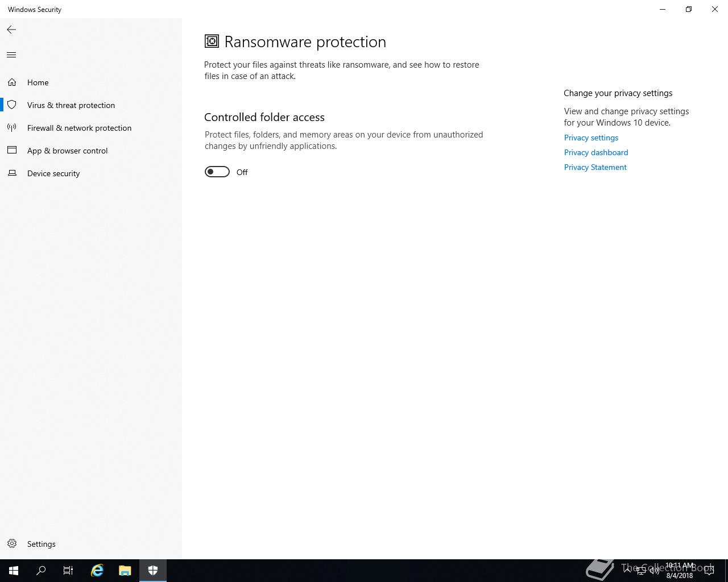The height and width of the screenshot is (582, 728).
Task: Click the taskbar search magnifier
Action: click(x=41, y=571)
